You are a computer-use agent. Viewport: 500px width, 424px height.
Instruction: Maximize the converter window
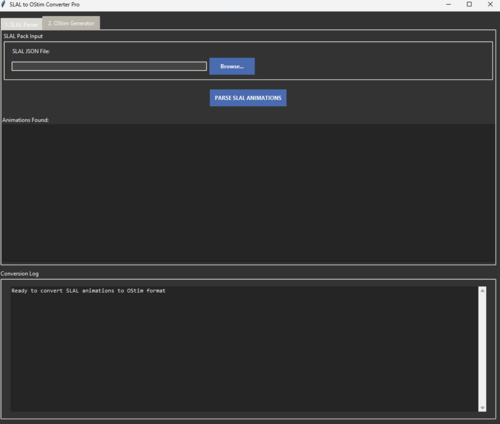tap(469, 4)
